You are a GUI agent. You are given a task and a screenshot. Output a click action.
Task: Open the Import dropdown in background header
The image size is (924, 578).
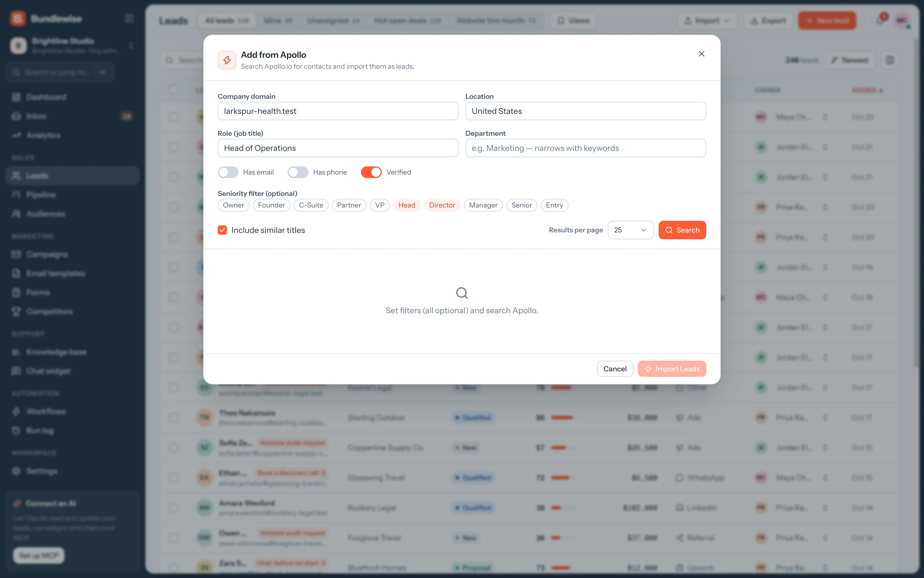[x=707, y=21]
